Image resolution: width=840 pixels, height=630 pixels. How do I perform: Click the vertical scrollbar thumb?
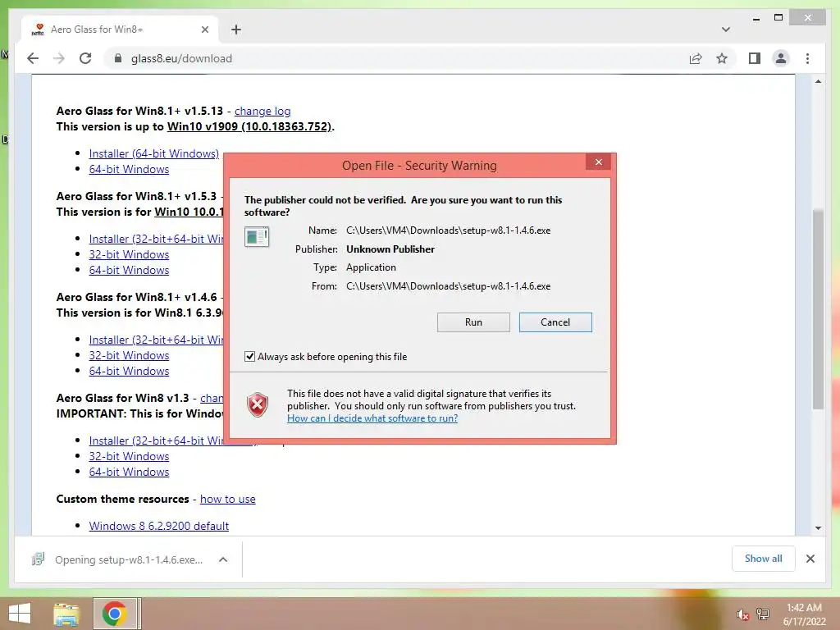[818, 309]
